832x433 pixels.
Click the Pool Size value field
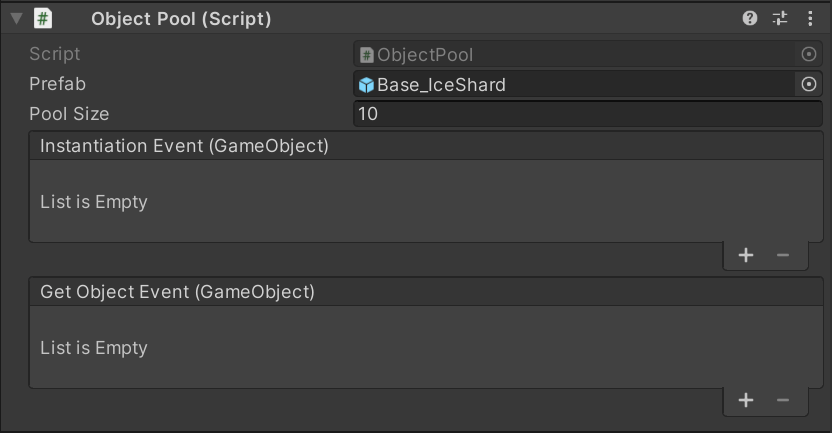pyautogui.click(x=588, y=114)
